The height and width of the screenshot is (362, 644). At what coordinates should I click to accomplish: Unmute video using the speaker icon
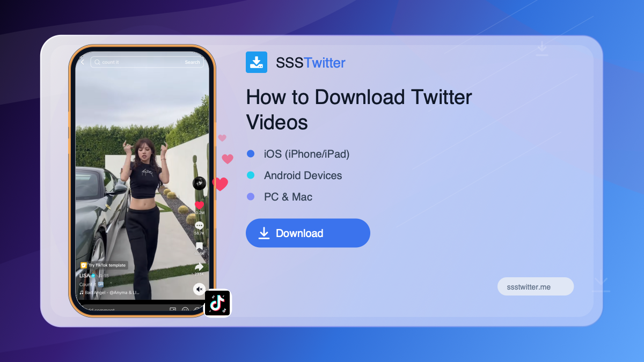tap(199, 290)
